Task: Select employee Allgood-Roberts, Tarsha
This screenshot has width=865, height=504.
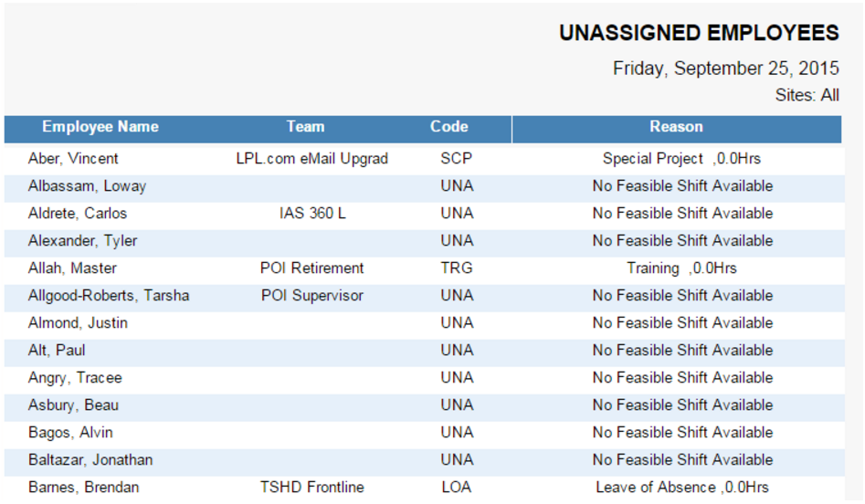Action: (109, 296)
